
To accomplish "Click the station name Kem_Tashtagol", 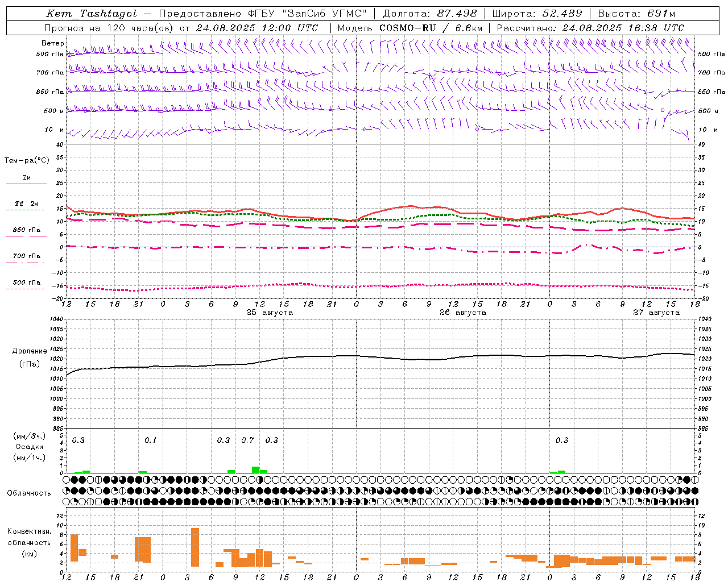I will (x=92, y=14).
